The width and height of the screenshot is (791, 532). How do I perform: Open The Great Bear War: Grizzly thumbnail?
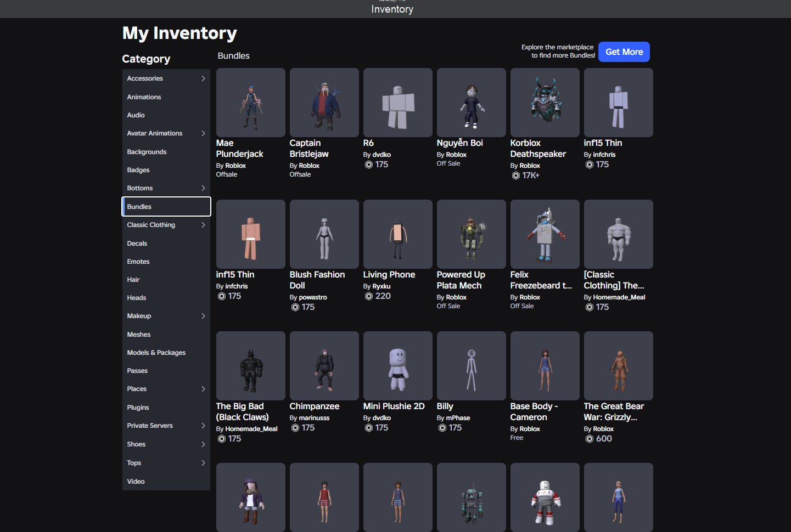coord(619,366)
